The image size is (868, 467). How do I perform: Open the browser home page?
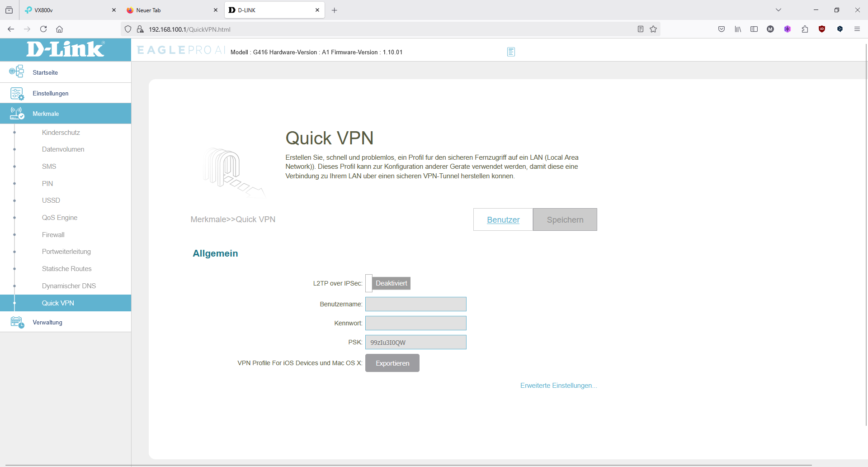[59, 29]
